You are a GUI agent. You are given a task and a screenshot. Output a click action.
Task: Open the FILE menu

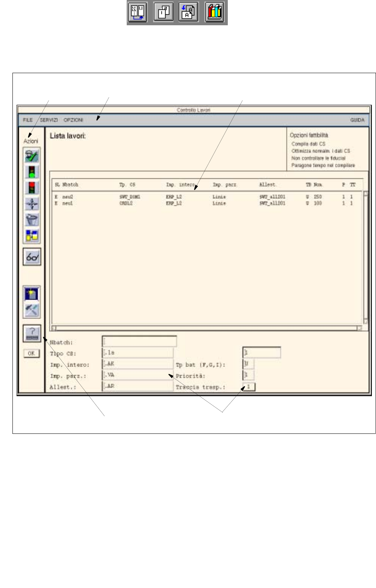coord(28,120)
